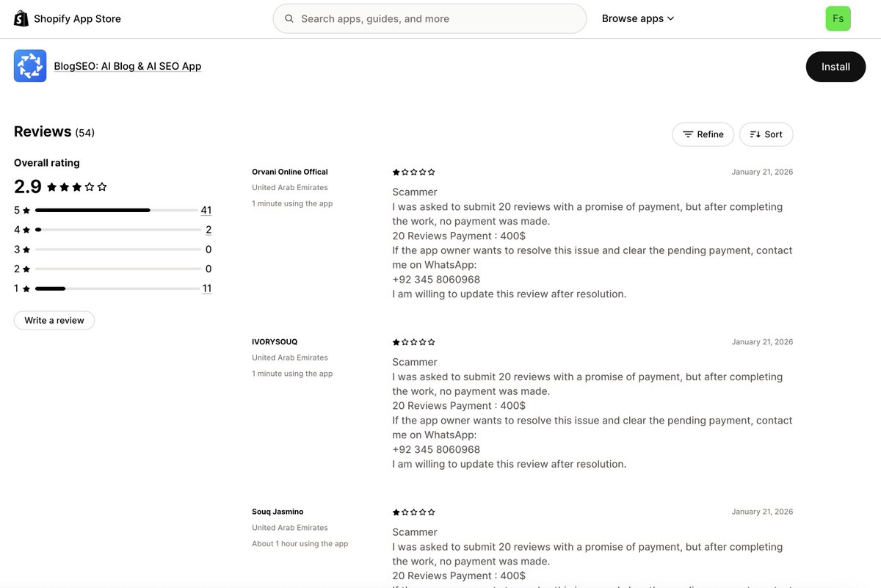Click 'About 1 hour using the app' text
The width and height of the screenshot is (881, 588).
click(x=300, y=544)
